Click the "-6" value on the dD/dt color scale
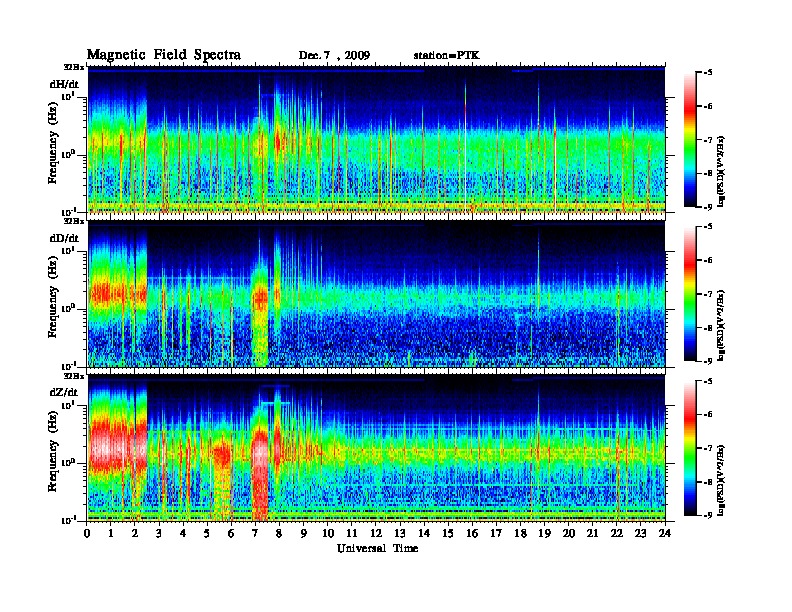This screenshot has width=792, height=612. coord(708,260)
